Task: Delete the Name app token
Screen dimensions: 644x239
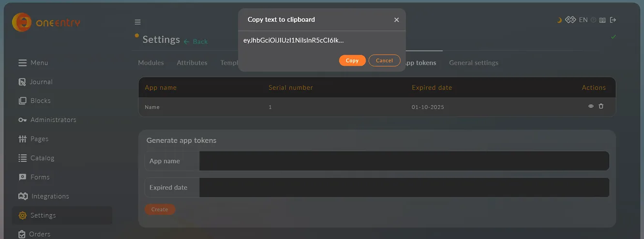Action: (x=601, y=106)
